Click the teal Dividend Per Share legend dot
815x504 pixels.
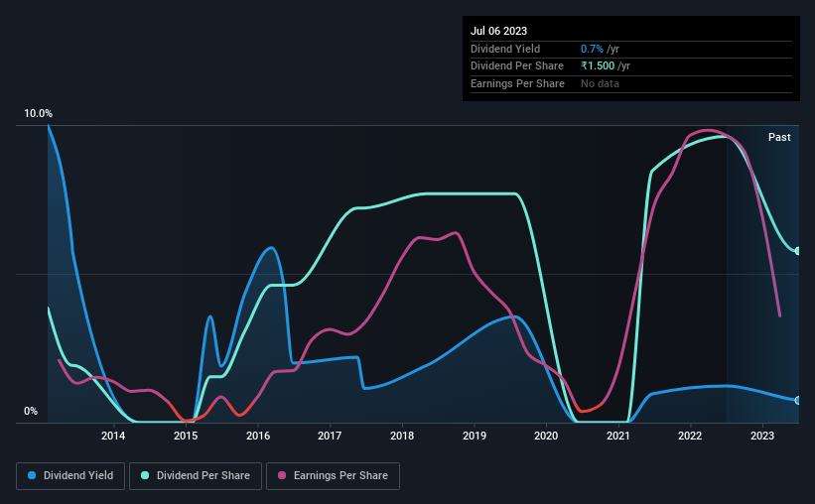tap(145, 475)
